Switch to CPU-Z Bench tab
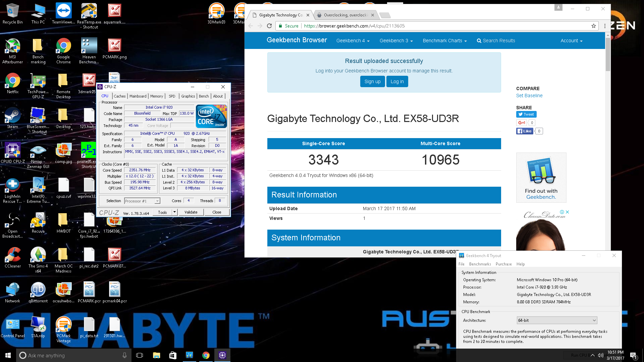The image size is (644, 362). 204,96
